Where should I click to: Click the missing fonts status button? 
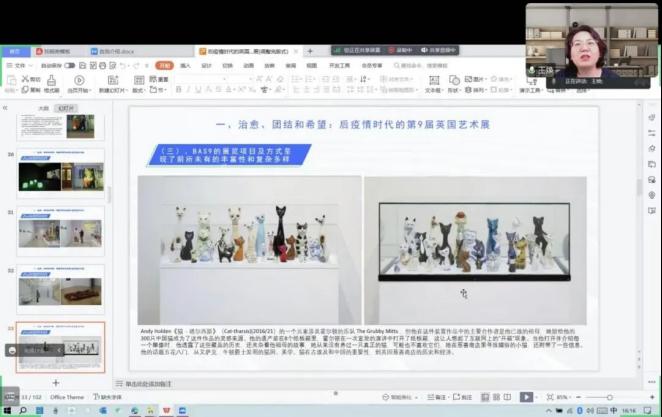click(108, 397)
